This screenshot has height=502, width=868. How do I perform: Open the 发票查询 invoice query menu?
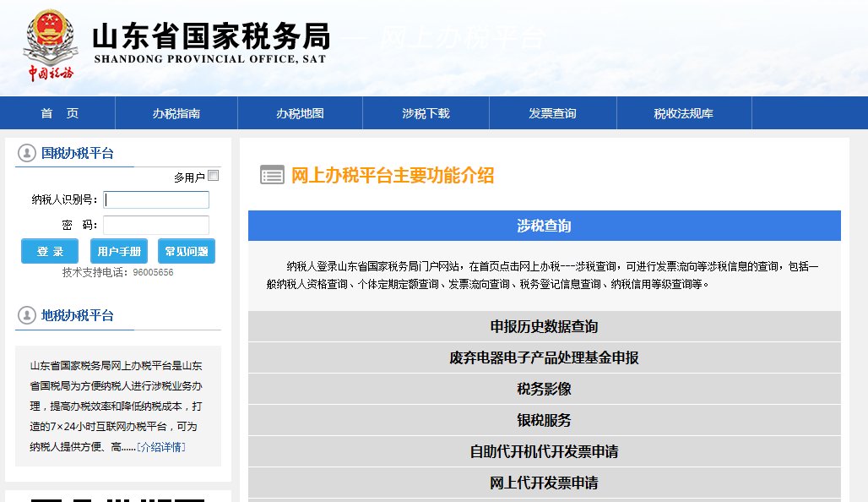click(x=551, y=113)
